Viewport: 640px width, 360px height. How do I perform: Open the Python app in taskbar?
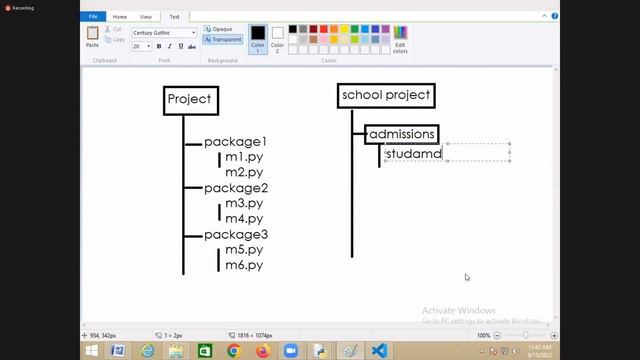point(320,351)
